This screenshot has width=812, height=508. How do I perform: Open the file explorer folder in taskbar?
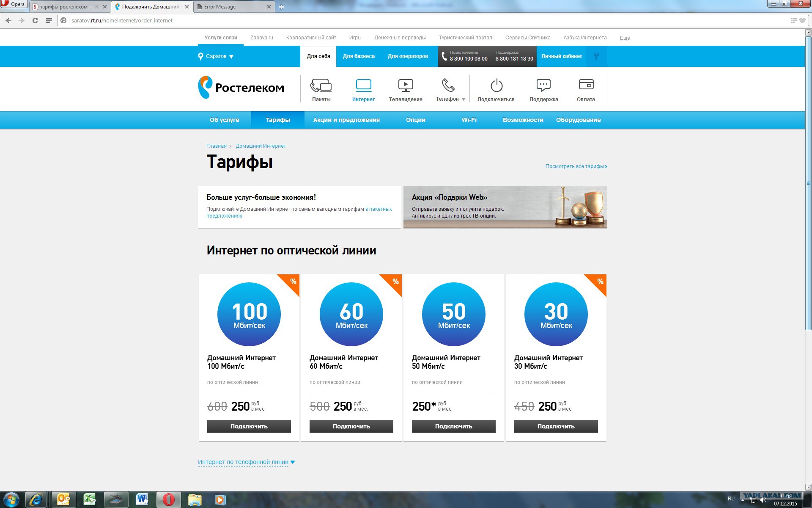[195, 500]
